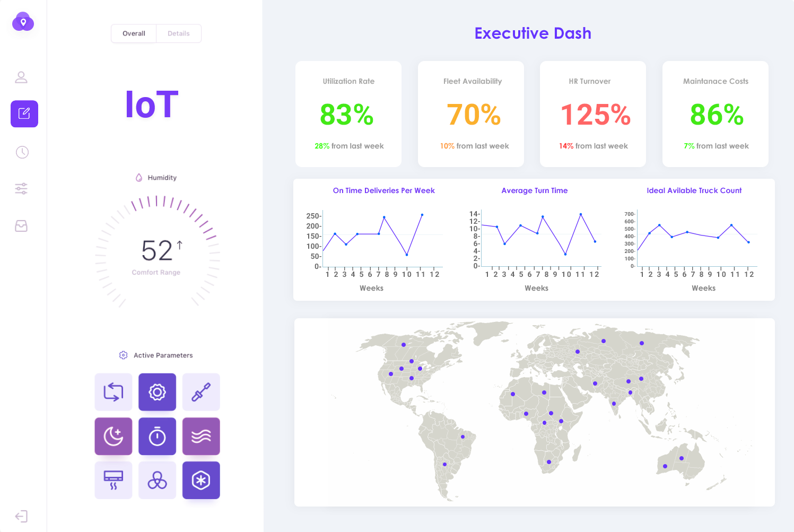The width and height of the screenshot is (794, 532).
Task: Click the Active Parameters gear icon
Action: [123, 355]
